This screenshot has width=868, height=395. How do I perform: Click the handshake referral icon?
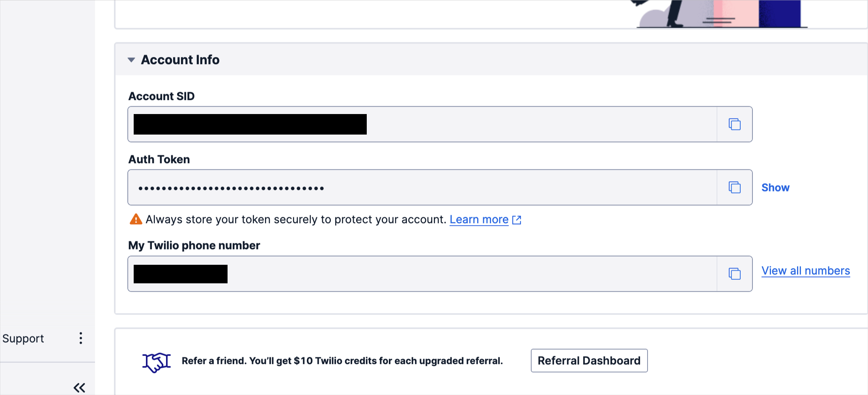coord(157,362)
